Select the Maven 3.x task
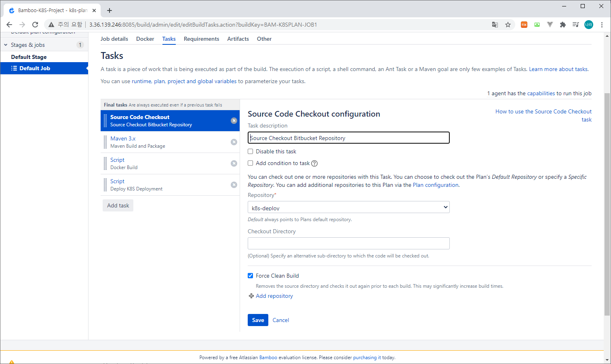 [x=170, y=142]
